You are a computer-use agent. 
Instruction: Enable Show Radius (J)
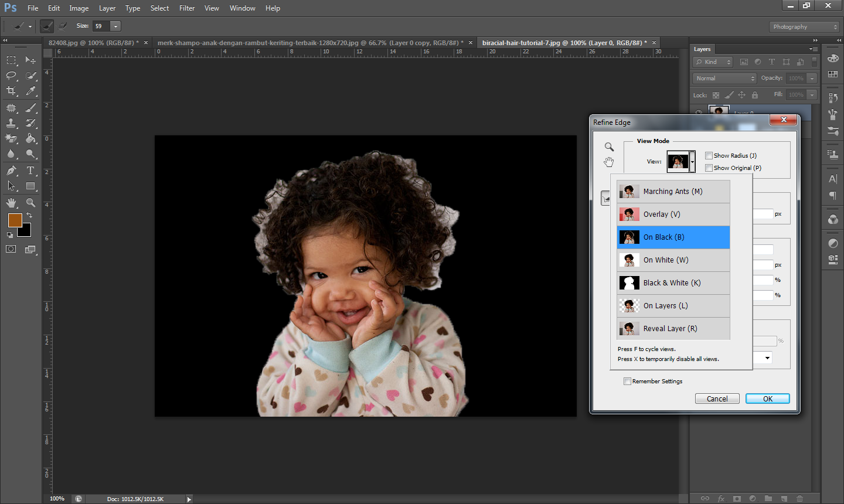pos(709,155)
